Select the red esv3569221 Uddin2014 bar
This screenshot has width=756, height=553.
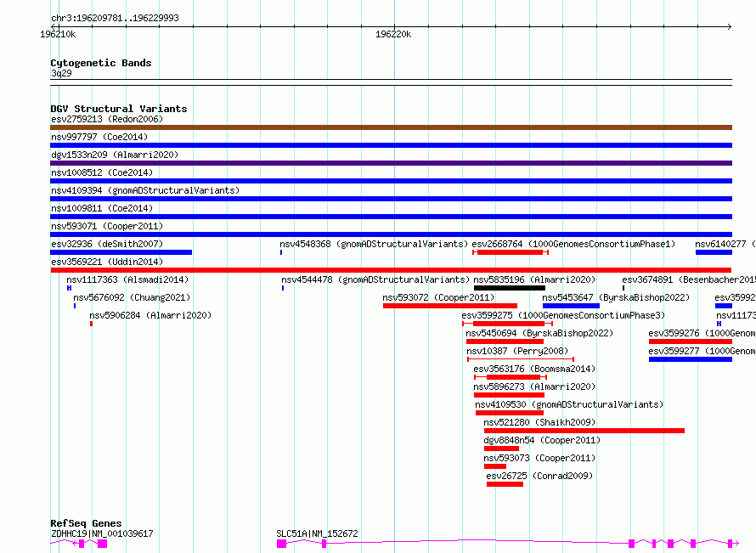pyautogui.click(x=391, y=270)
